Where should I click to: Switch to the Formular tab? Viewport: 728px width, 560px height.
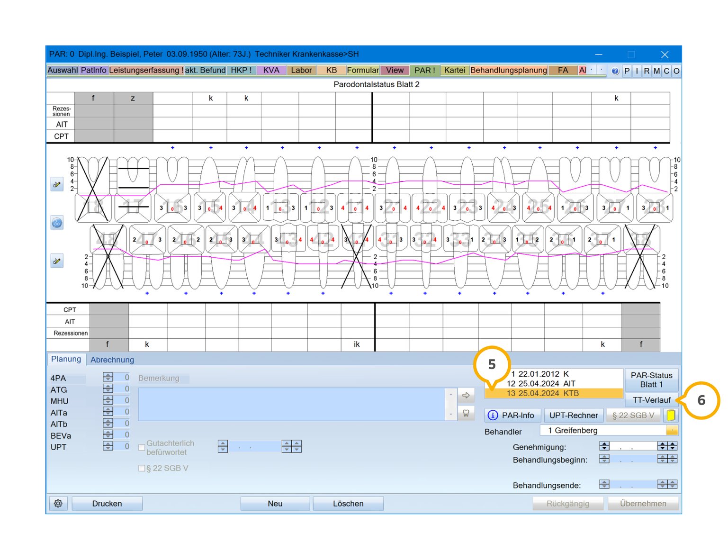point(363,70)
